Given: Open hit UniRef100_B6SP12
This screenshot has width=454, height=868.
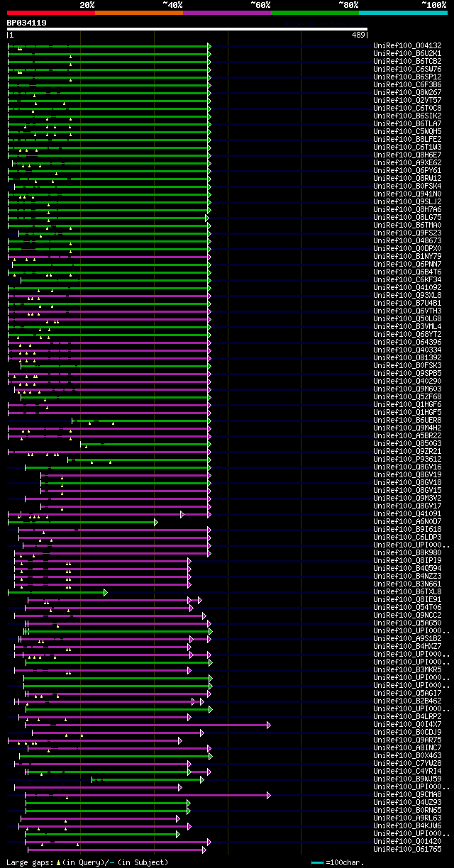Looking at the screenshot, I should 407,77.
